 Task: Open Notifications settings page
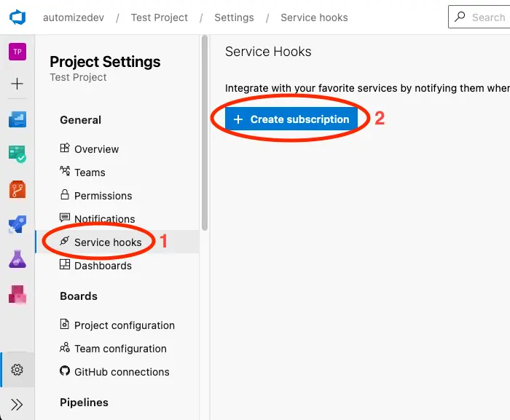click(104, 219)
